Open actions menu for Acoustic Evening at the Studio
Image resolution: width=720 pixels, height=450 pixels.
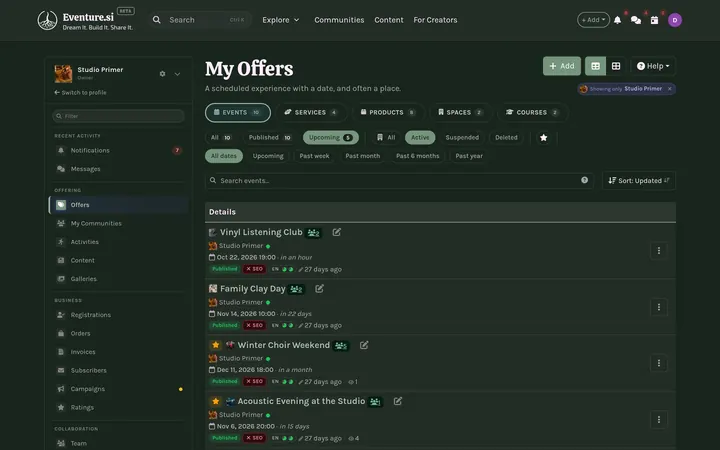click(x=658, y=420)
